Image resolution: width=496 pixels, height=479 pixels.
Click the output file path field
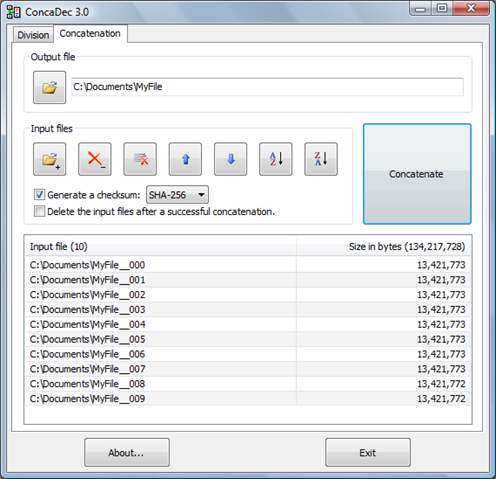coord(267,87)
